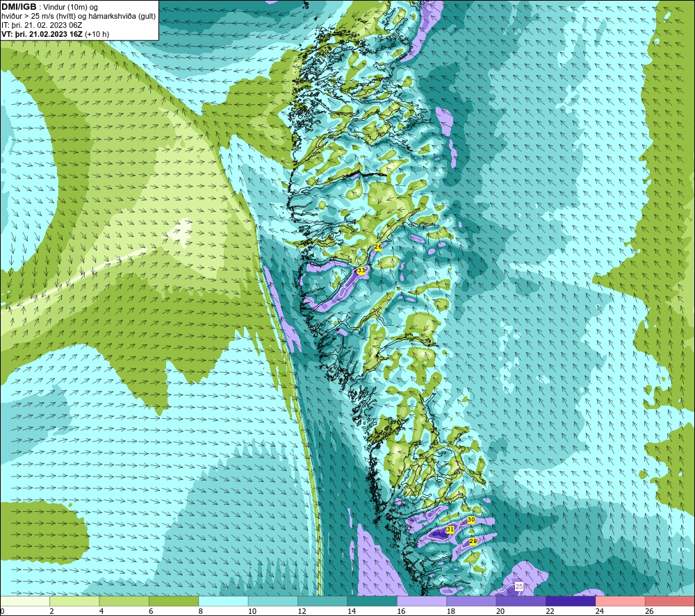
Task: Select the light teal 10–12 legend swatch
Action: [x=273, y=601]
